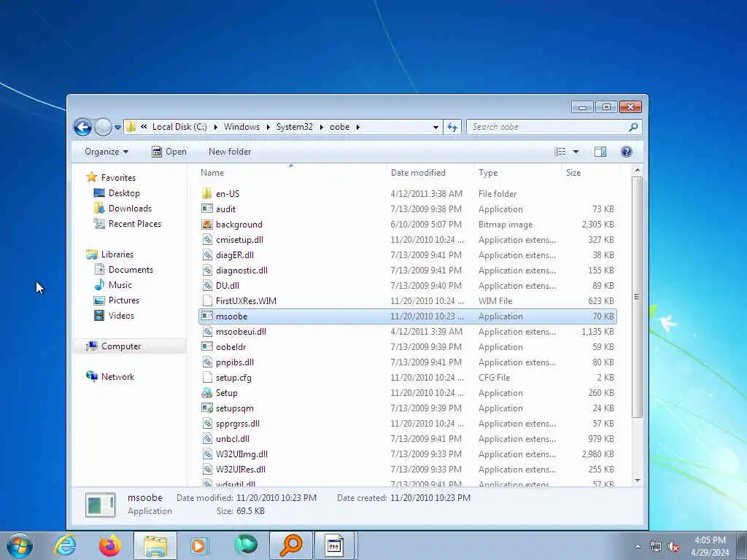The width and height of the screenshot is (747, 560).
Task: Select the msoobeui.dll file
Action: (x=241, y=332)
